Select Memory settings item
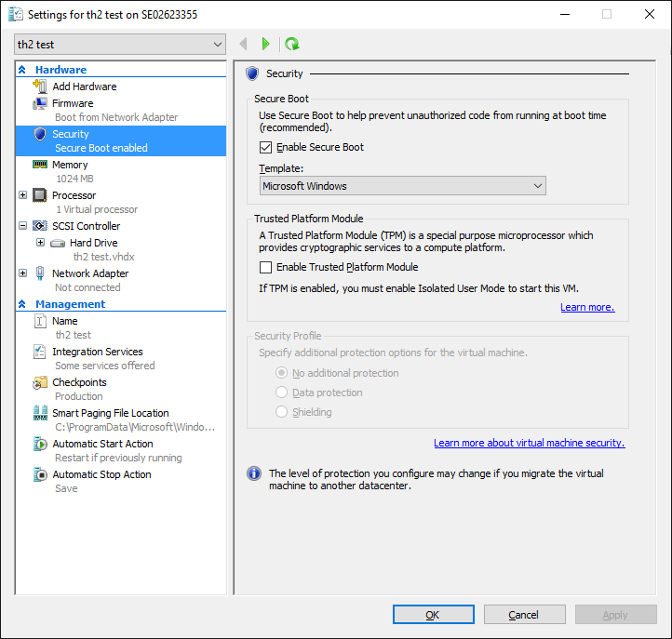This screenshot has width=672, height=639. (70, 165)
